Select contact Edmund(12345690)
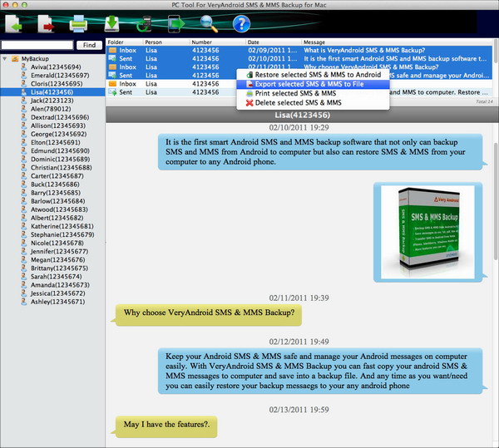This screenshot has width=499, height=448. coord(60,150)
